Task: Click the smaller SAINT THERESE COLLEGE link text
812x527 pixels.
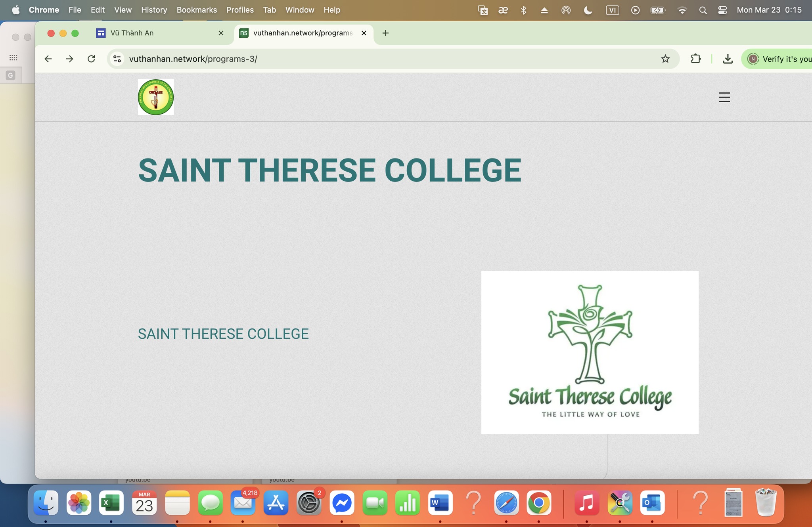Action: pos(223,334)
